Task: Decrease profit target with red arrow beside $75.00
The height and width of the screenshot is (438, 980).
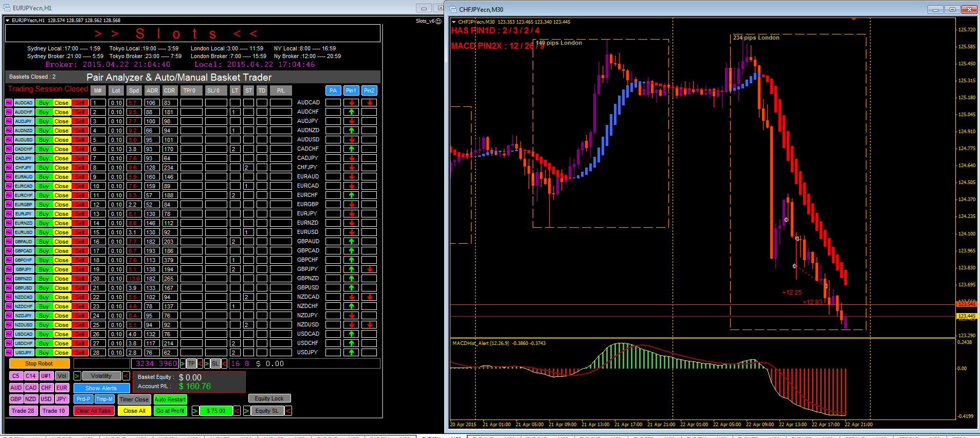Action: tap(237, 411)
